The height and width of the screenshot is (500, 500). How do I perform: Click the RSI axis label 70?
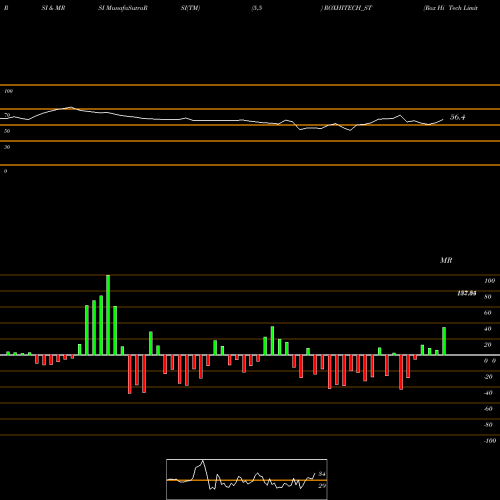click(7, 115)
